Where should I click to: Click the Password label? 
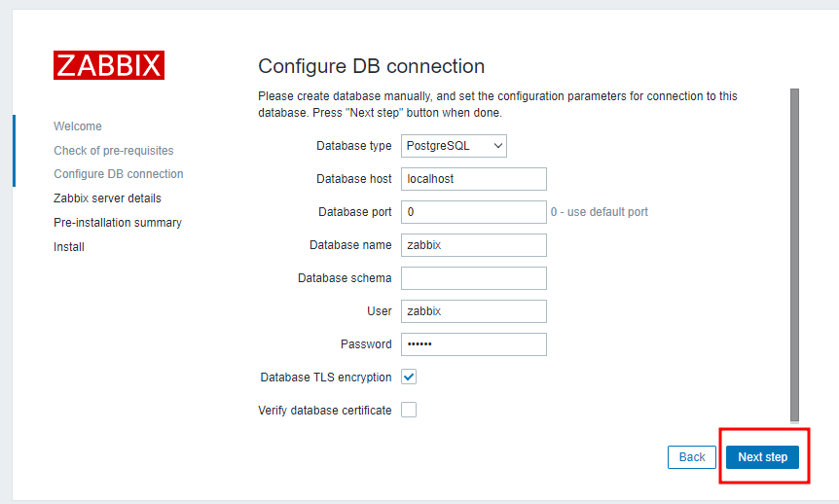tap(366, 344)
